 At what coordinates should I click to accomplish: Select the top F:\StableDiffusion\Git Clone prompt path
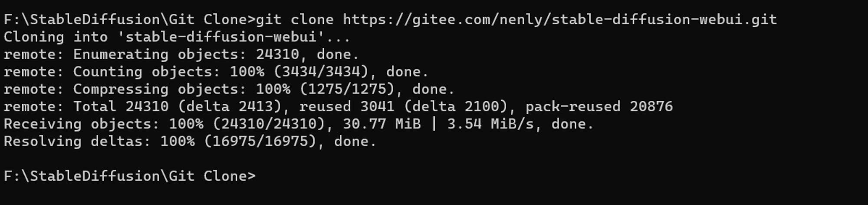128,20
